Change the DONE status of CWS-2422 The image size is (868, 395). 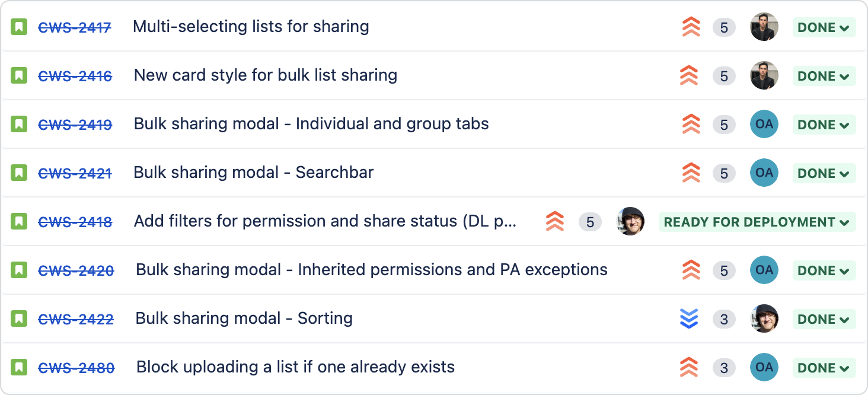824,319
